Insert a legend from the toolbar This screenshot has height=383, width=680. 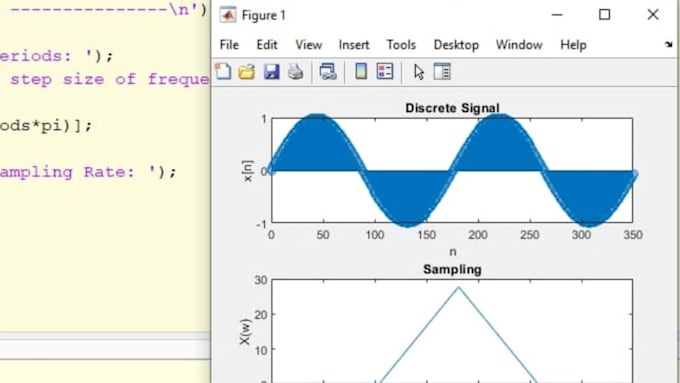coord(385,71)
